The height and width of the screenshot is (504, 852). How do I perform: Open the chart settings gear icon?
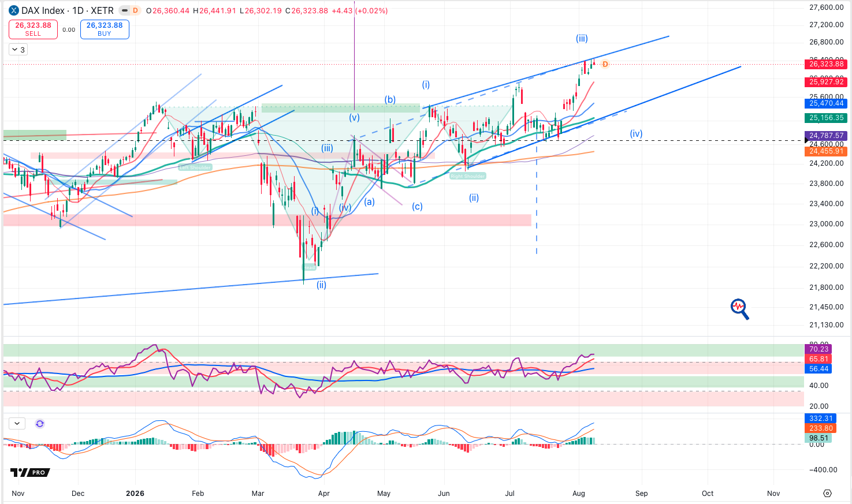(827, 494)
